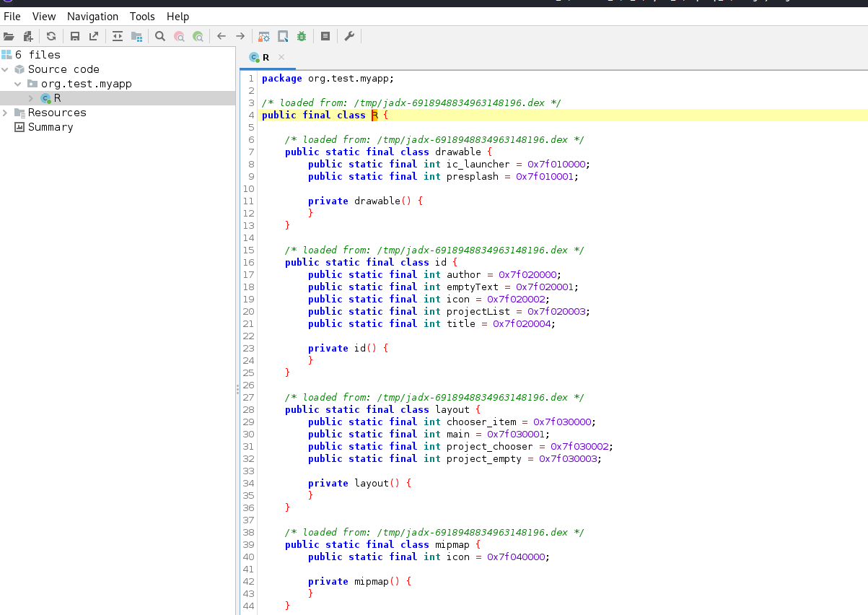868x615 pixels.
Task: Click the project_empty field identifier
Action: tap(484, 458)
